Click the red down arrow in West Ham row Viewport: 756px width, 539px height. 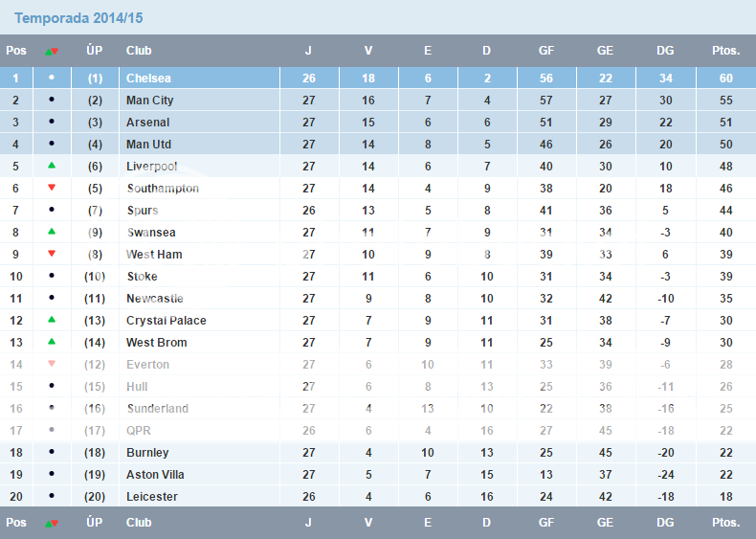(52, 254)
